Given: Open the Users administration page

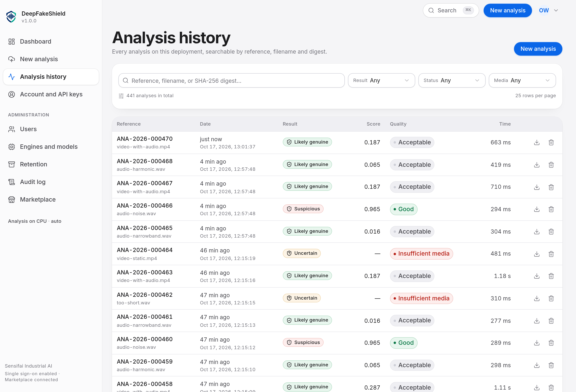Looking at the screenshot, I should click(51, 129).
